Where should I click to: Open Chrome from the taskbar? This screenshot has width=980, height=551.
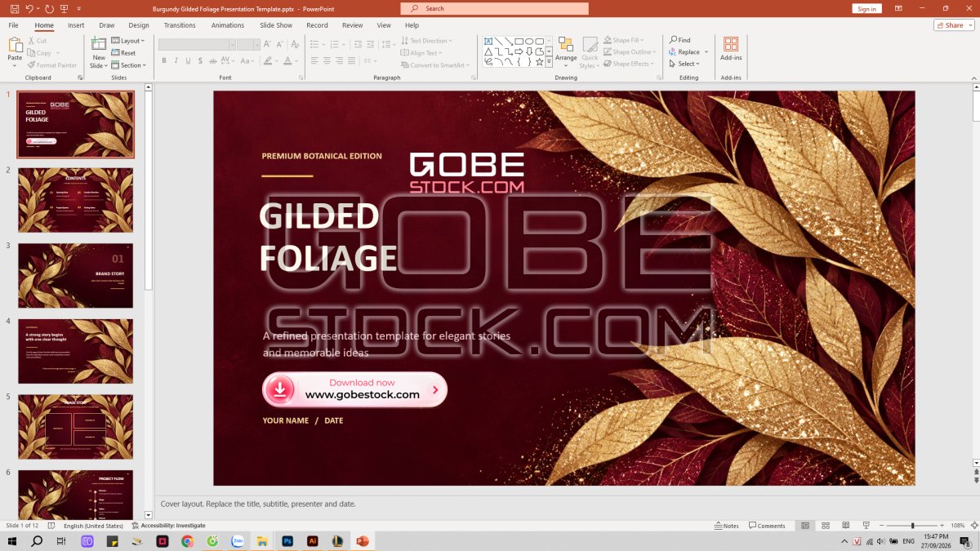187,541
